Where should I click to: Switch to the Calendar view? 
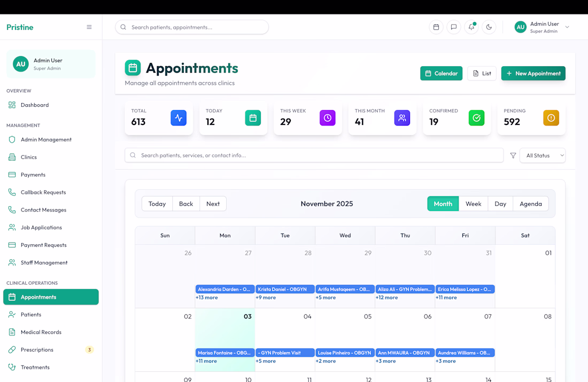tap(441, 74)
